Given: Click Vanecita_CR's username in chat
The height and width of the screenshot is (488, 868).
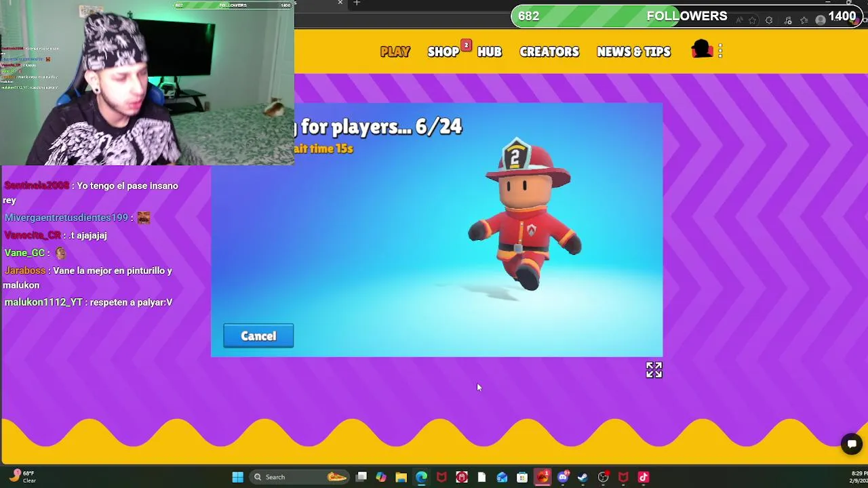Looking at the screenshot, I should [33, 235].
